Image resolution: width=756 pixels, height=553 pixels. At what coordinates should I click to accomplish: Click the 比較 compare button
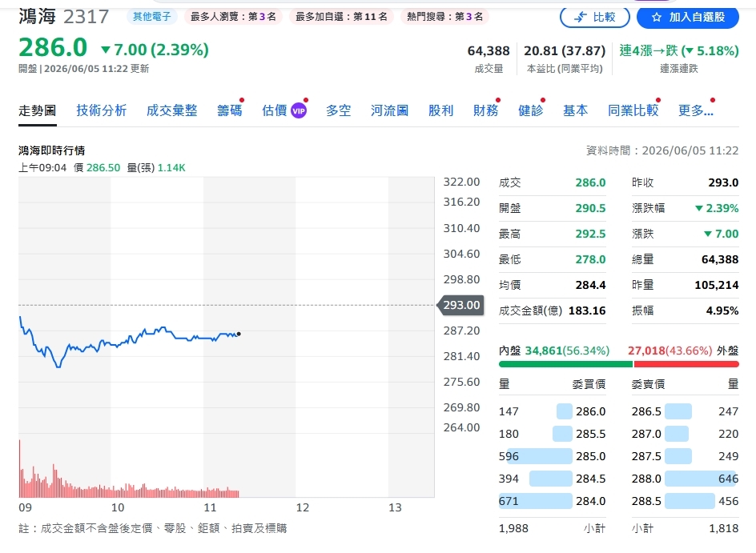click(594, 17)
